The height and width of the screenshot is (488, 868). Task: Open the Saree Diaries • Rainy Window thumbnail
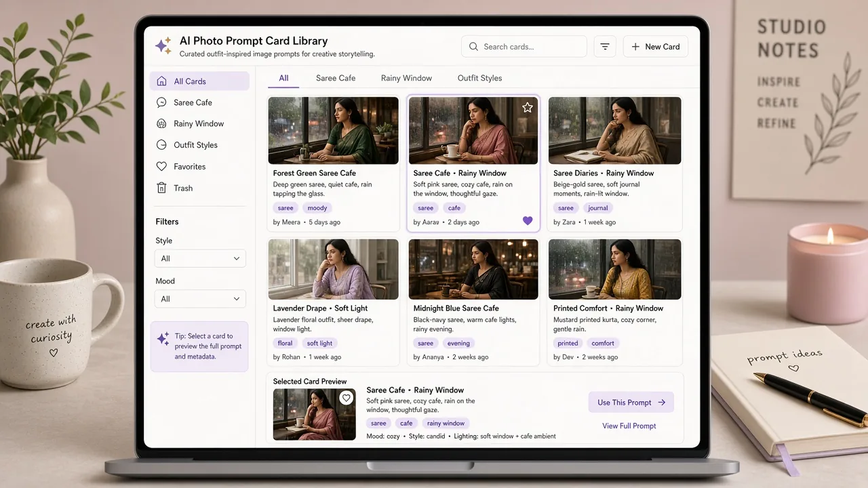(x=614, y=130)
